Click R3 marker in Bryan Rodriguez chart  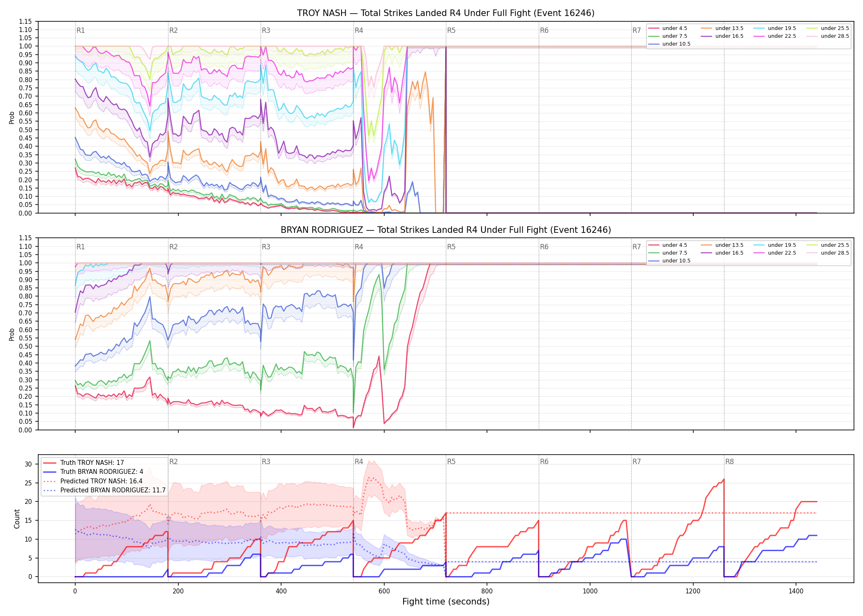(x=266, y=247)
